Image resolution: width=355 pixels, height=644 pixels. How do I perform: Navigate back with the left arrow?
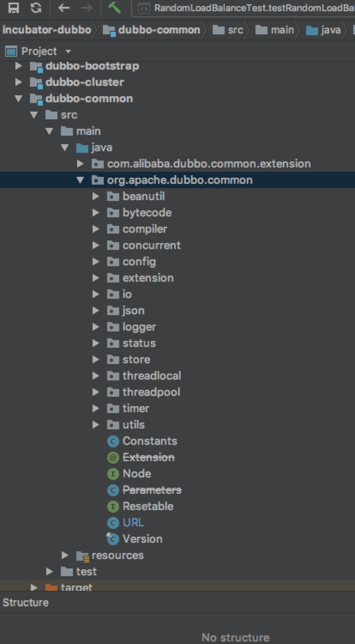tap(64, 8)
